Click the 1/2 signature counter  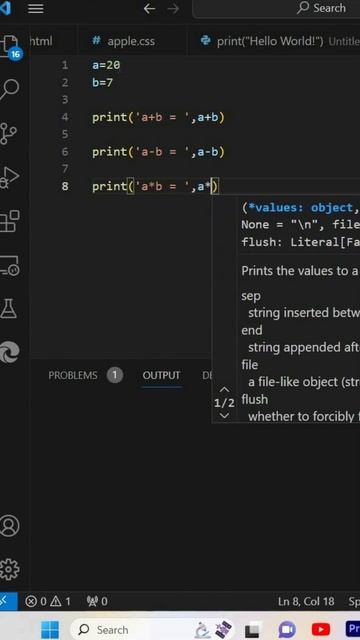coord(224,403)
